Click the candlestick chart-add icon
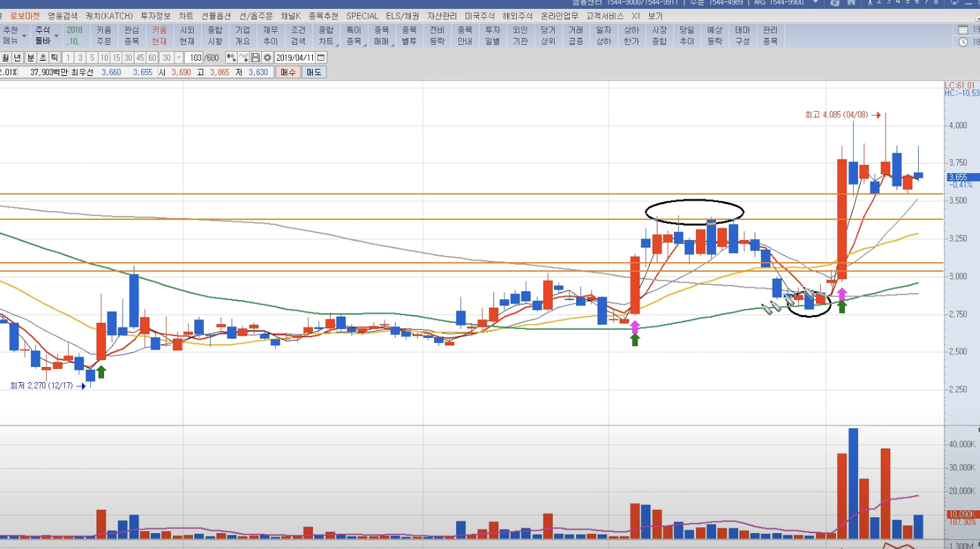This screenshot has width=980, height=549. click(x=231, y=58)
